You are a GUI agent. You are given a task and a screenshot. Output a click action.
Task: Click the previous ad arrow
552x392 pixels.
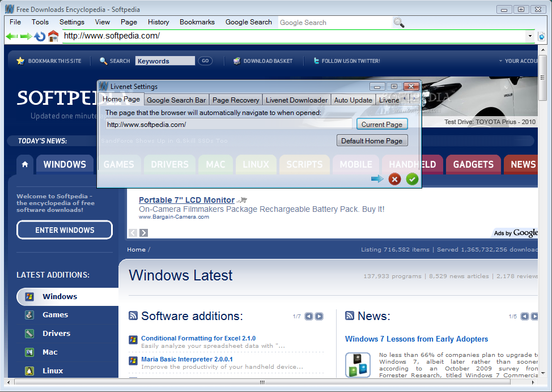coord(133,233)
